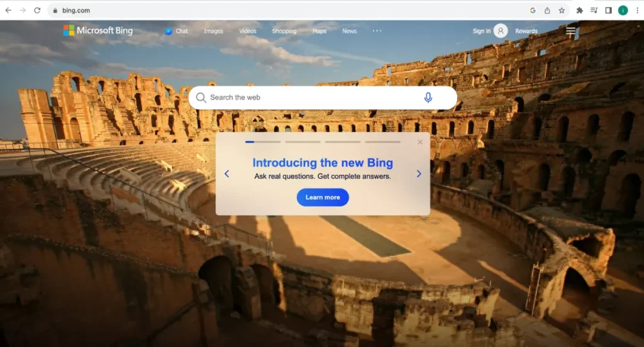
Task: Expand the three-dot more navigation options
Action: pyautogui.click(x=377, y=31)
